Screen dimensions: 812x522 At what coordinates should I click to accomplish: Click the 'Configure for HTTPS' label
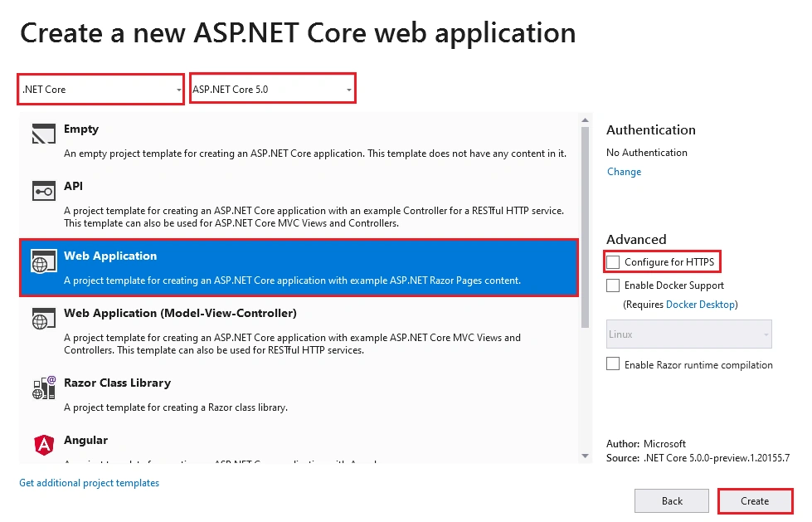coord(669,261)
